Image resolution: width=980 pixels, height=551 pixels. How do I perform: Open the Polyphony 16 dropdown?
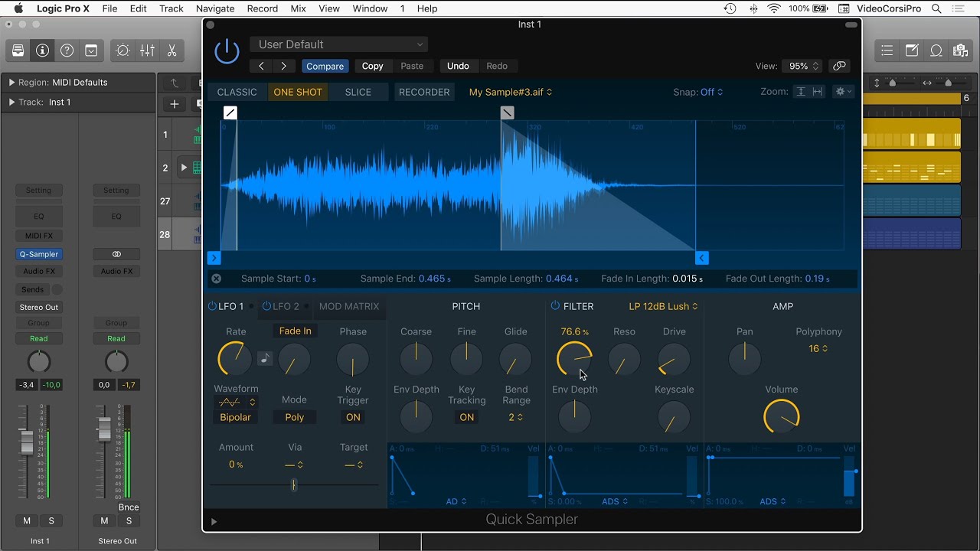click(818, 348)
